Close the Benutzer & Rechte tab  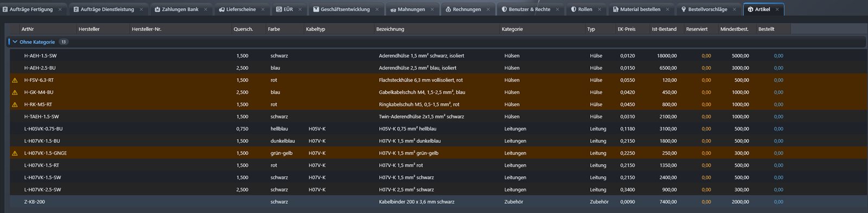(x=557, y=9)
